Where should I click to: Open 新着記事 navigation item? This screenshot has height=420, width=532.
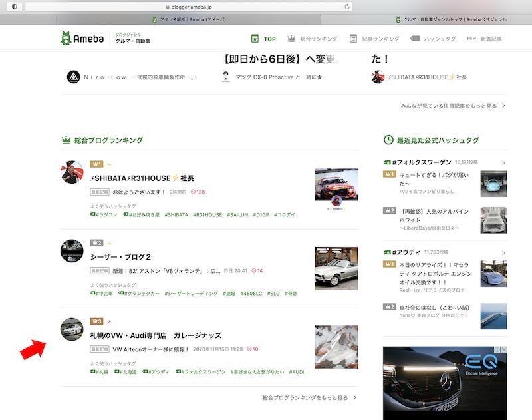click(484, 39)
